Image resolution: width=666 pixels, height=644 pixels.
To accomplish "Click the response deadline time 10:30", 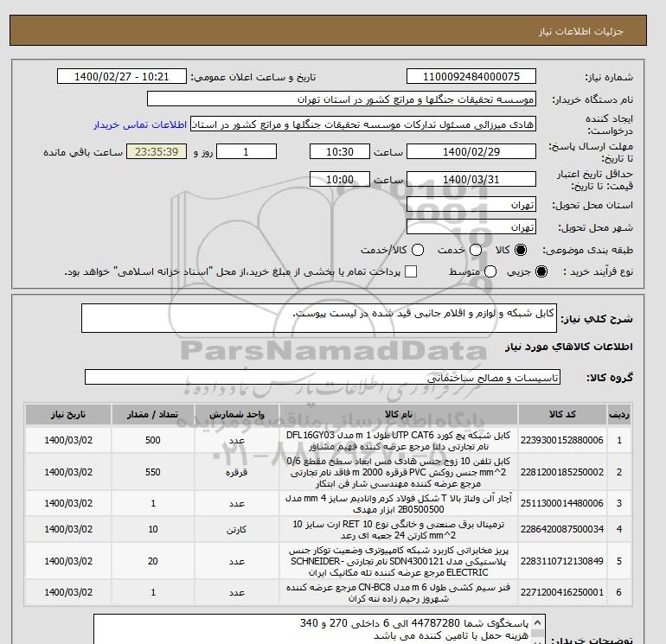I will (340, 151).
